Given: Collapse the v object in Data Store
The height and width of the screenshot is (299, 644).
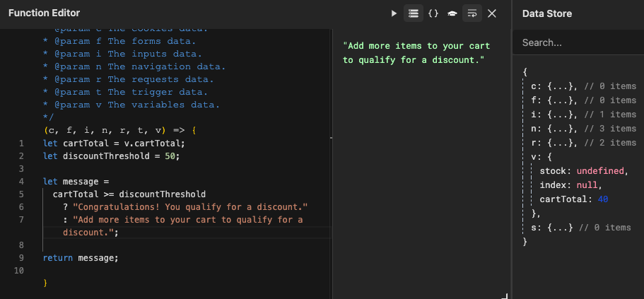Looking at the screenshot, I should pyautogui.click(x=541, y=157).
